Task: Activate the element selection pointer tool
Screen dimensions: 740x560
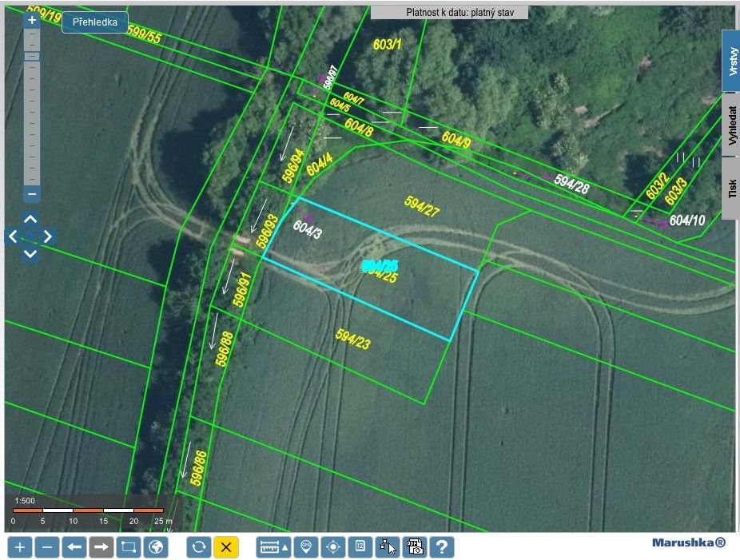Action: (x=387, y=547)
